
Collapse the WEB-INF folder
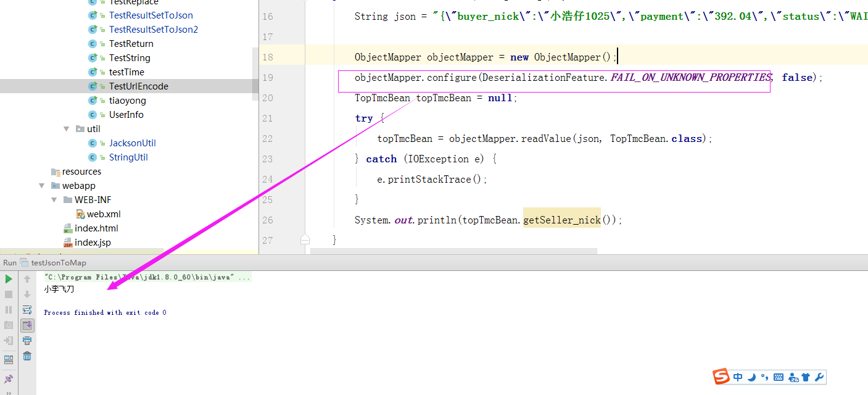[54, 199]
